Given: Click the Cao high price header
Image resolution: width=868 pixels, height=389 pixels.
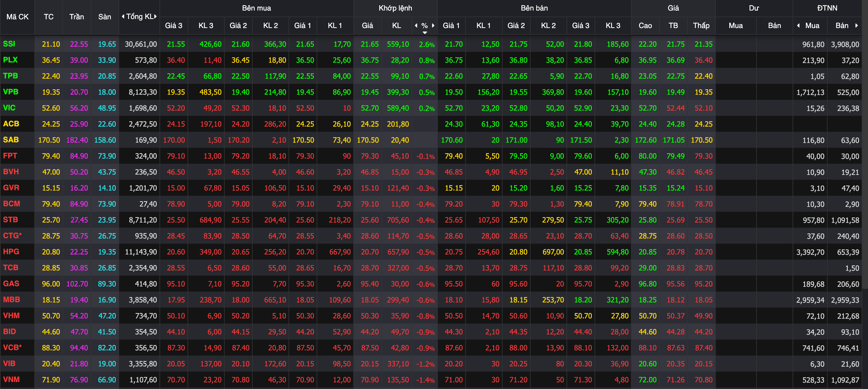Looking at the screenshot, I should pos(645,26).
